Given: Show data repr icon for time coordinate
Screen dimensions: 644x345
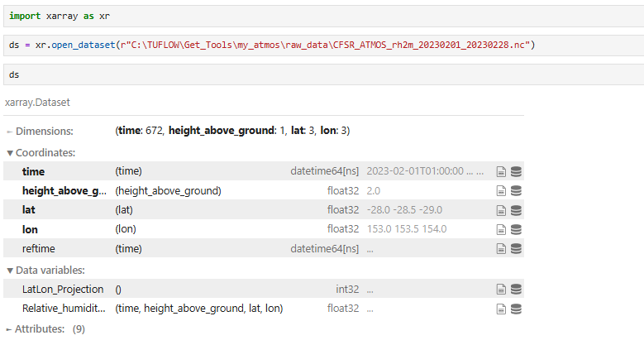Looking at the screenshot, I should click(x=517, y=172).
